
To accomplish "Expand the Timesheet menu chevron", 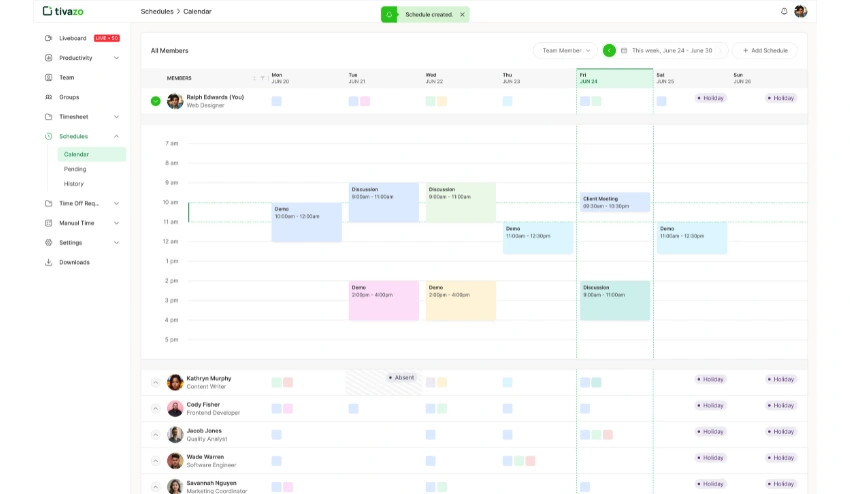I will click(117, 117).
